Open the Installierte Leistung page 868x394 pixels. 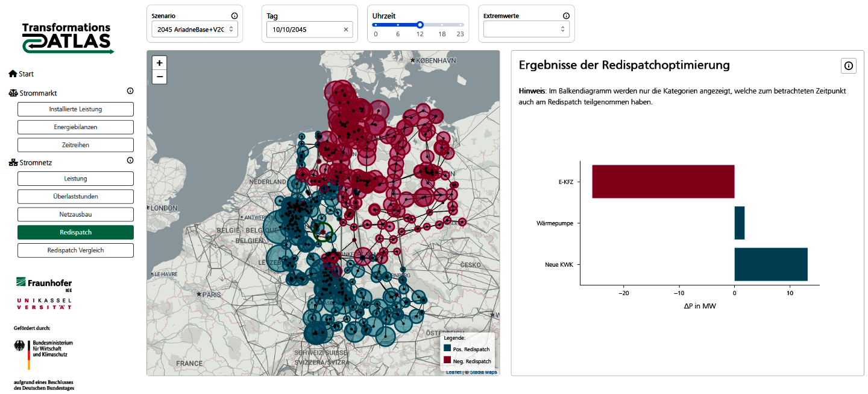coord(75,109)
